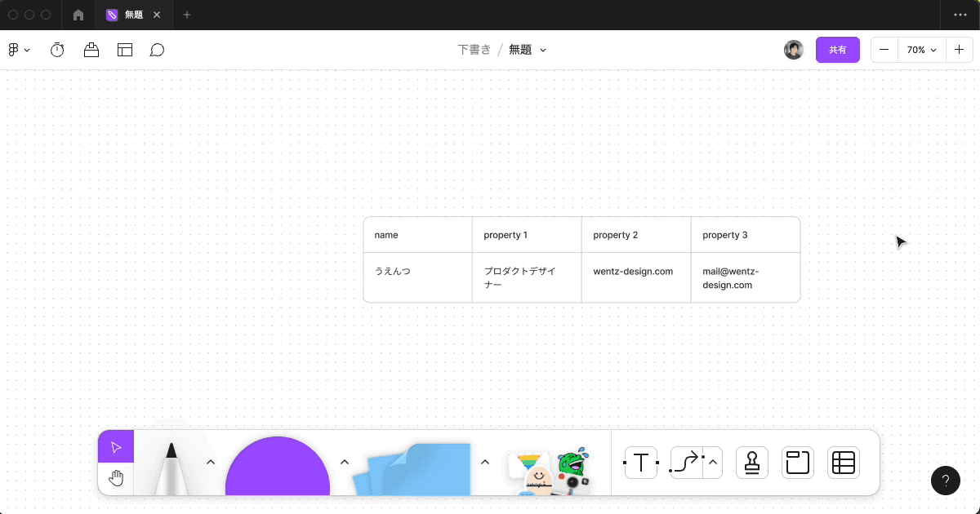Expand the connector options chevron

[713, 463]
